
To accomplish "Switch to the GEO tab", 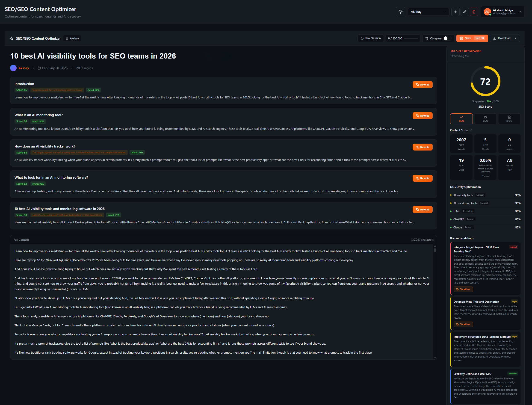I will click(485, 119).
